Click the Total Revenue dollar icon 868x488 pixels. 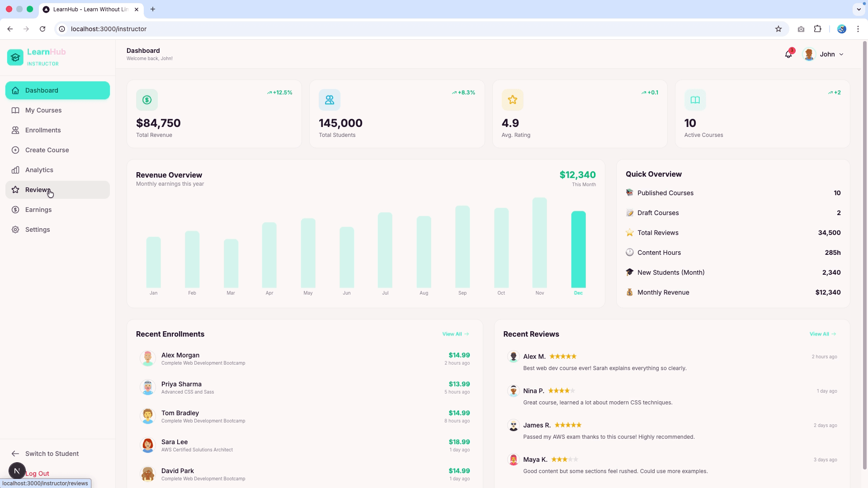coord(147,100)
